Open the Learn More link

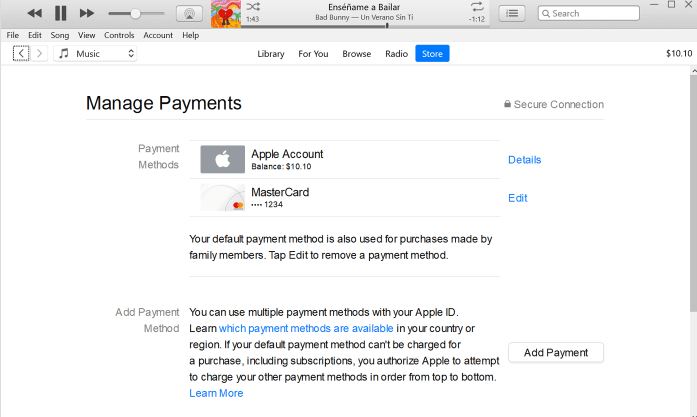click(216, 393)
